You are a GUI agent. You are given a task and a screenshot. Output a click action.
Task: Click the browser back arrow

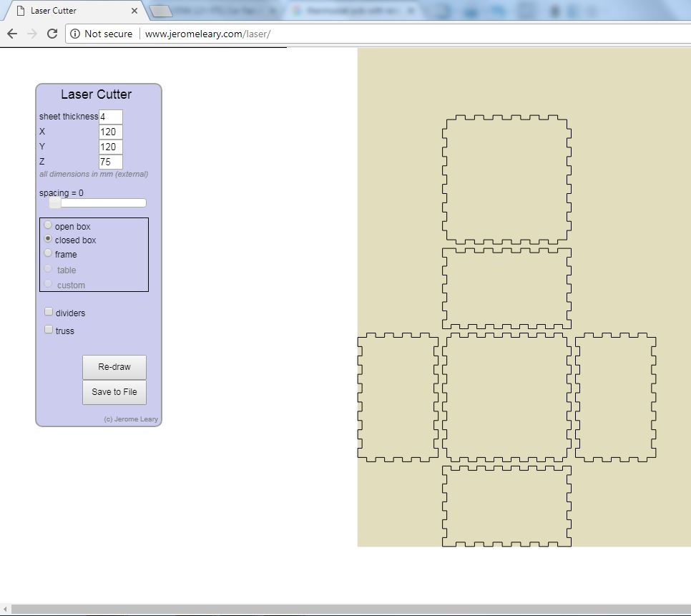[x=11, y=33]
